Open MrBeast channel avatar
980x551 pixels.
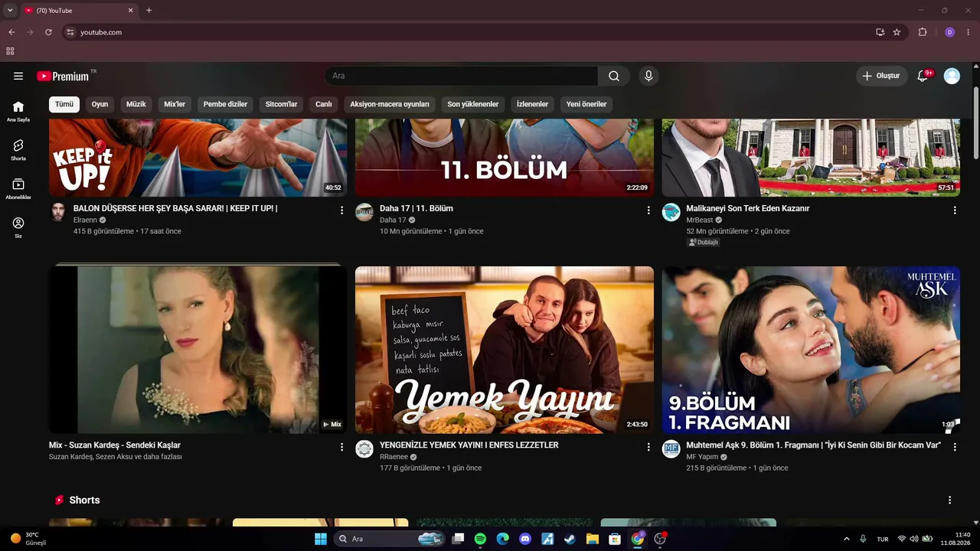click(671, 212)
